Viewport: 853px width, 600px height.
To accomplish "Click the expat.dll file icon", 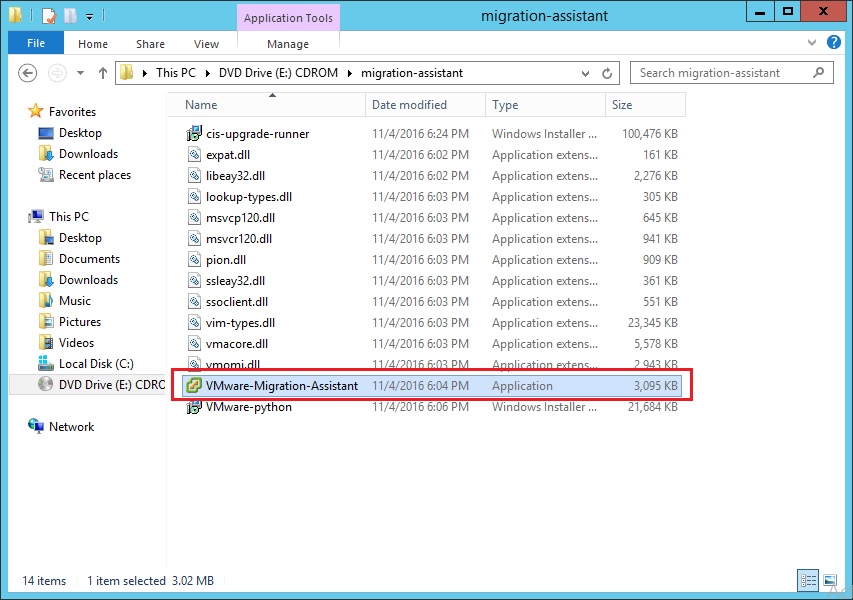I will pos(194,154).
